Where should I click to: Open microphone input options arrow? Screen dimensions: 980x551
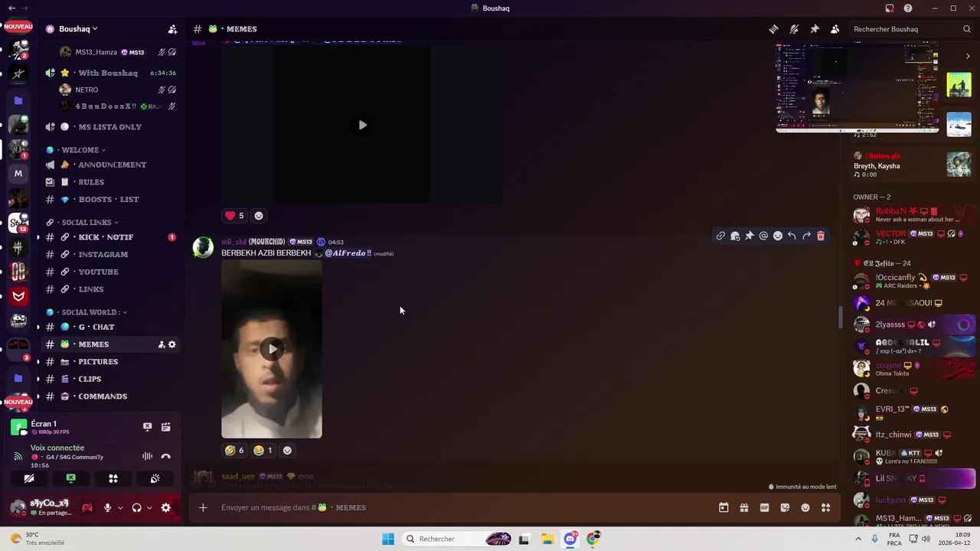click(120, 508)
